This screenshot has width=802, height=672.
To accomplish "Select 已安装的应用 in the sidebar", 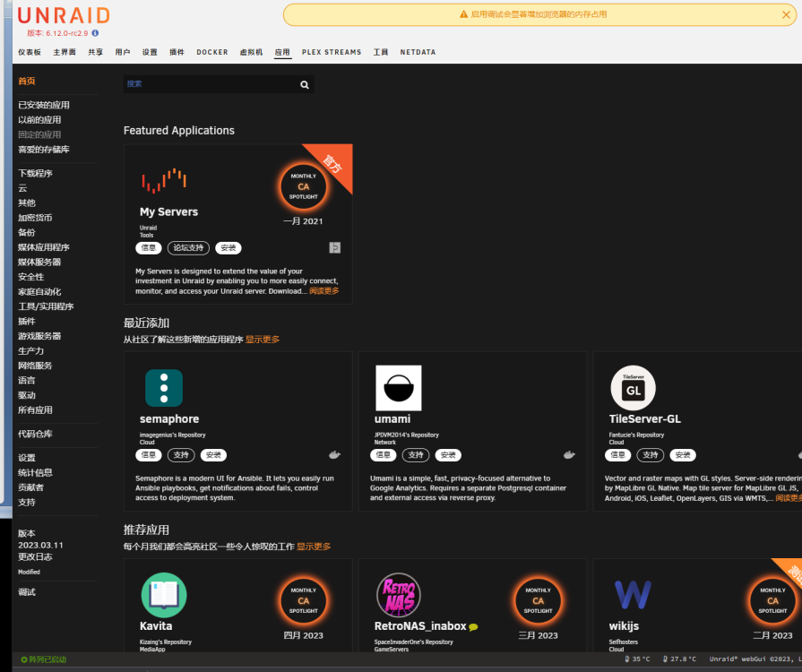I will point(44,106).
